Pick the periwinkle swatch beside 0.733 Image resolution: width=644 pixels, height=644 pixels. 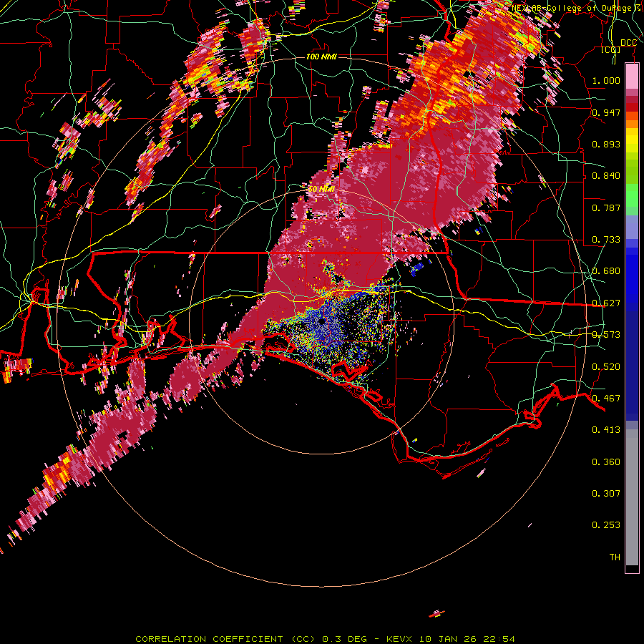point(632,227)
